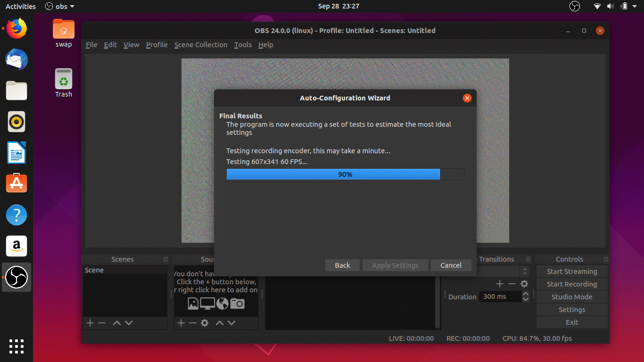Open Ubuntu Software from the dock

pyautogui.click(x=17, y=183)
